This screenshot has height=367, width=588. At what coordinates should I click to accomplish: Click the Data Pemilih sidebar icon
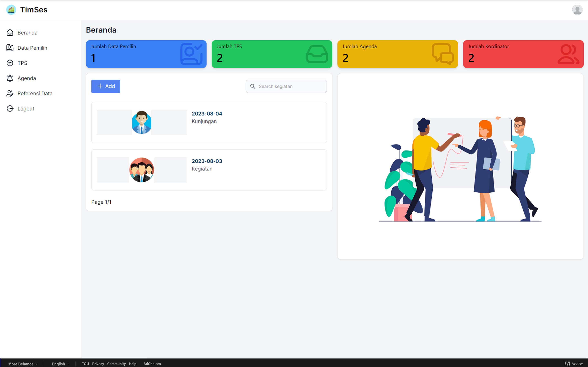point(10,48)
